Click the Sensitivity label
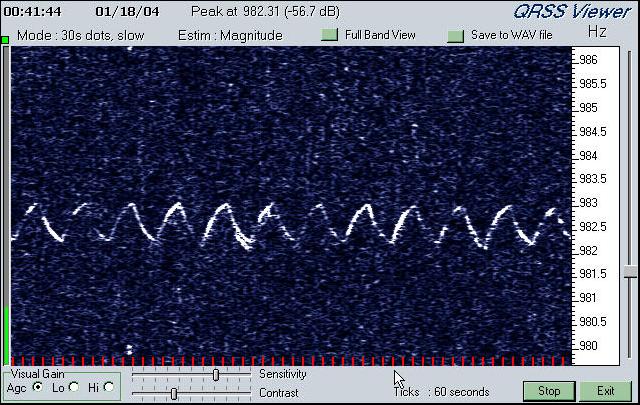Screen dimensions: 640x405 (x=282, y=374)
